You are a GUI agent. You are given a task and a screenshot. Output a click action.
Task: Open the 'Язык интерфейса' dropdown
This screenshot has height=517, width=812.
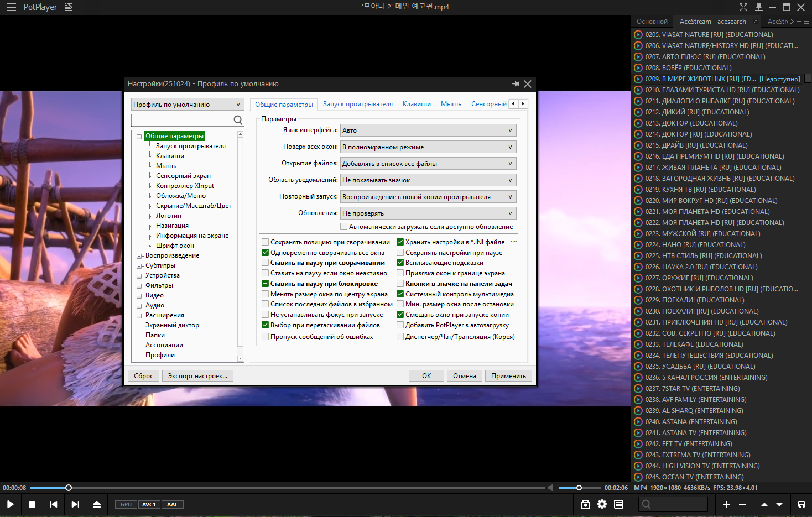point(428,130)
